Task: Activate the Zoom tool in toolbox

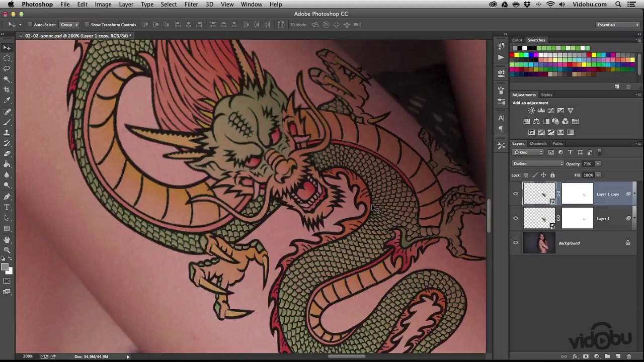Action: point(7,250)
